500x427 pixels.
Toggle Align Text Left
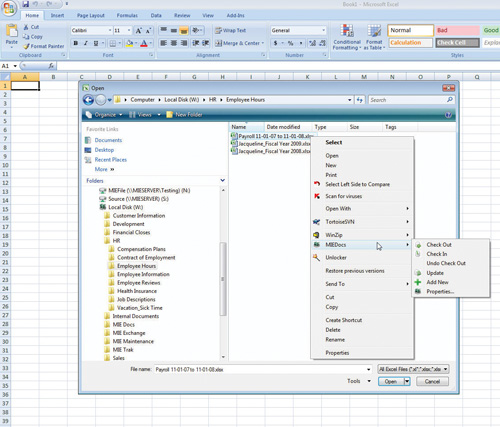(164, 43)
